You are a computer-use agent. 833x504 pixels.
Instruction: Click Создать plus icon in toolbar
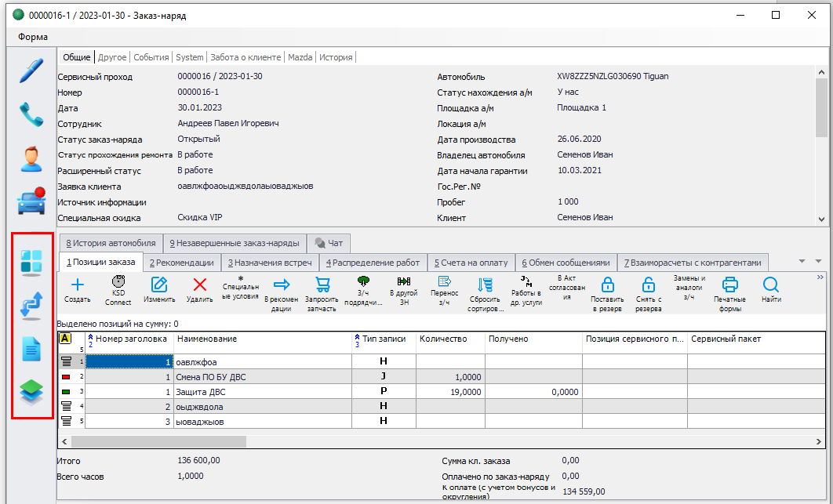coord(77,290)
